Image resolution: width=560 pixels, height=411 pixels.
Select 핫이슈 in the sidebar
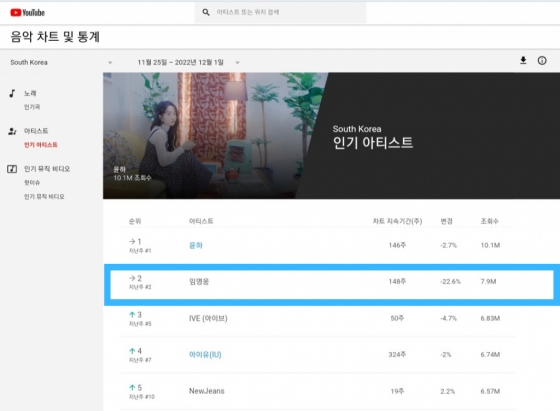click(32, 182)
